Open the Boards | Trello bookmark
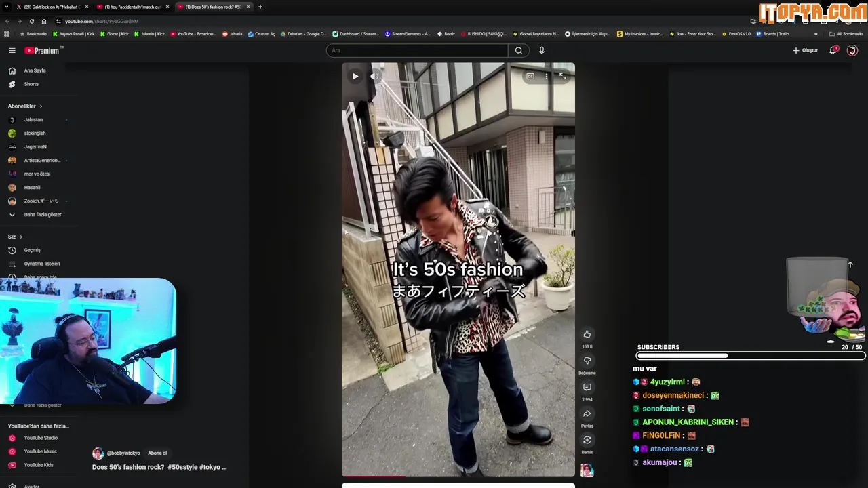 pos(772,34)
